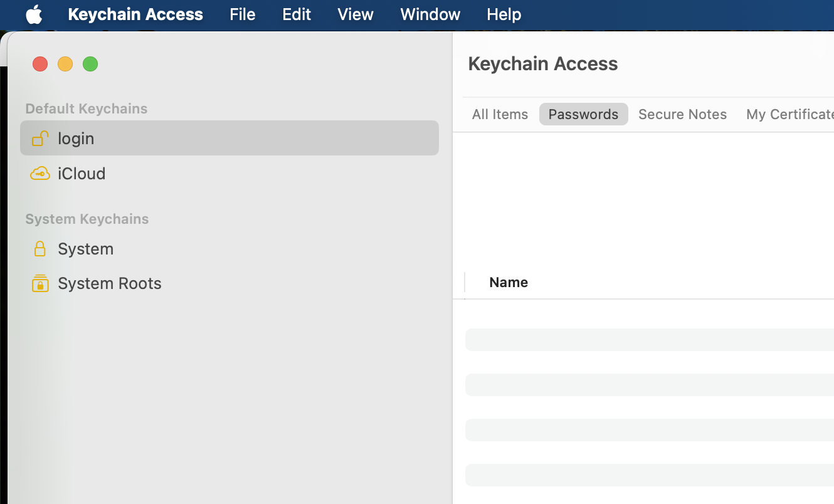Switch to the Secure Notes tab

pos(682,114)
